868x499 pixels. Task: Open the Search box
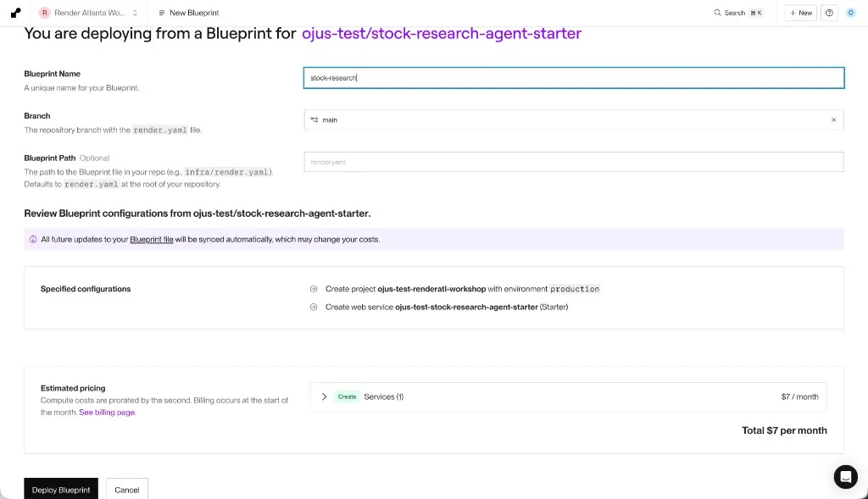pyautogui.click(x=738, y=13)
